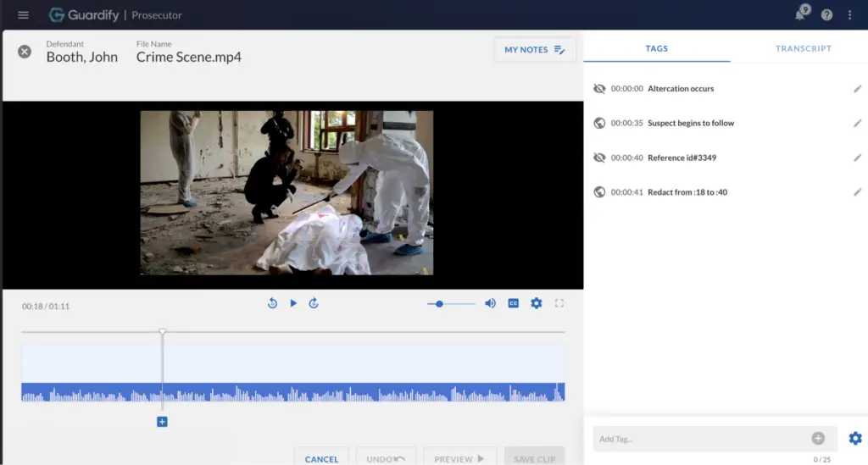The height and width of the screenshot is (465, 868).
Task: Click the defendant name Booth, John
Action: [82, 57]
